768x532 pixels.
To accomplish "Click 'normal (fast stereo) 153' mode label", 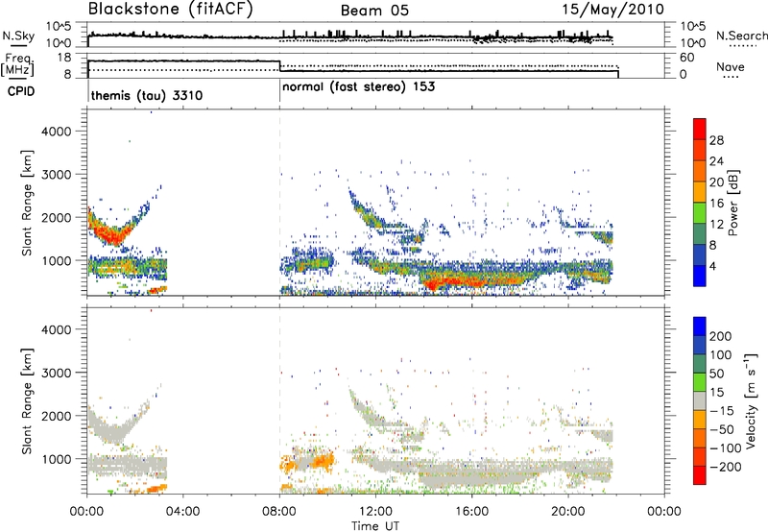I will [358, 87].
